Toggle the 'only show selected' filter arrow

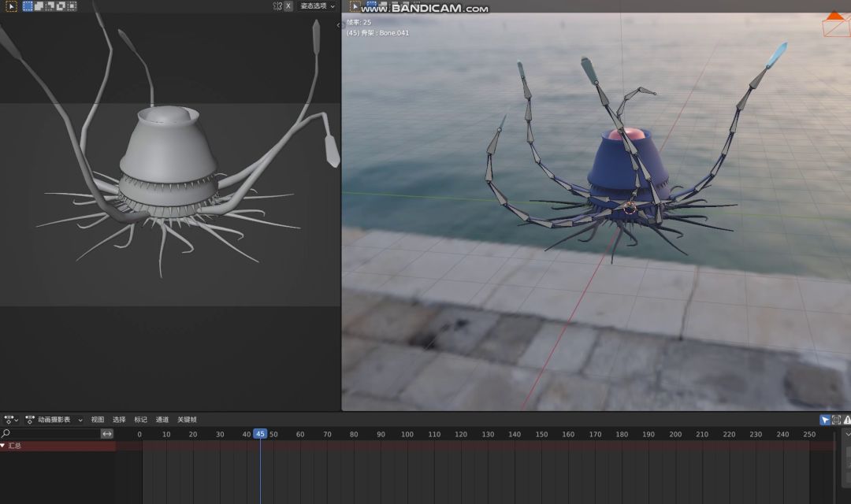pos(825,420)
